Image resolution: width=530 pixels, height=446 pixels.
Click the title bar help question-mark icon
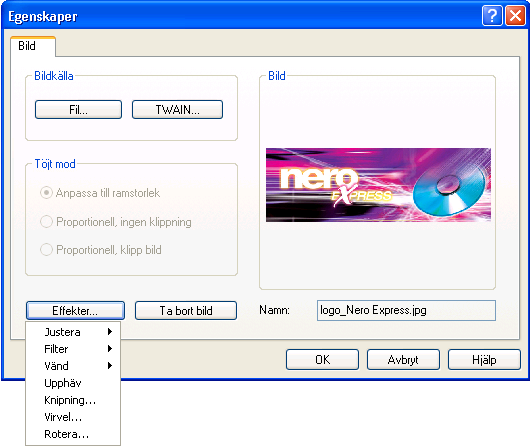point(492,16)
